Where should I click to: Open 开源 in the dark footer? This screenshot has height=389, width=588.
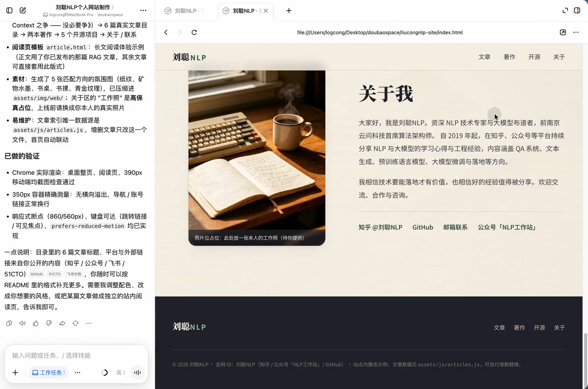click(x=539, y=328)
